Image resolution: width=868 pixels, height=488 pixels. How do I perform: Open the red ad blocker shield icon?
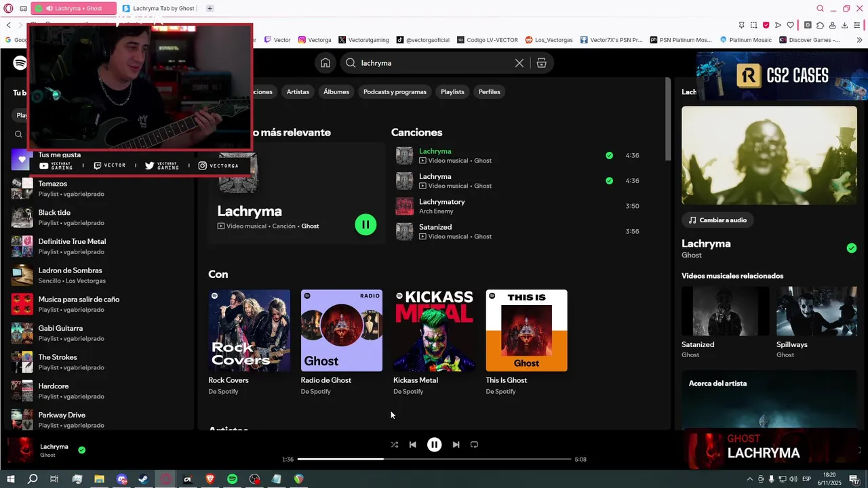[766, 25]
